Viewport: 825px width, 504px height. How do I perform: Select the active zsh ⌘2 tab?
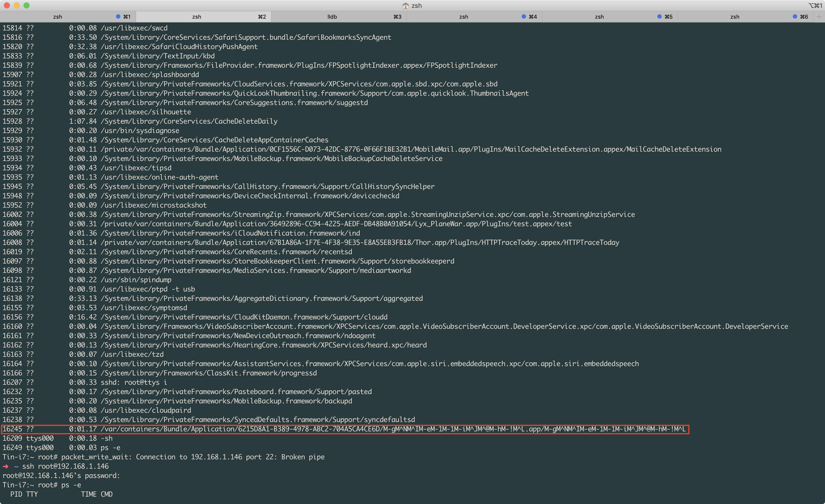(197, 16)
